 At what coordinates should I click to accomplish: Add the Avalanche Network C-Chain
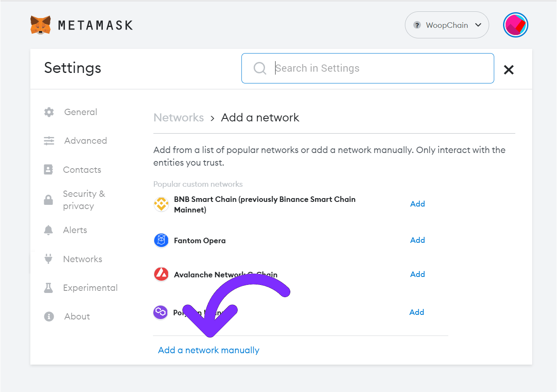[x=418, y=274]
